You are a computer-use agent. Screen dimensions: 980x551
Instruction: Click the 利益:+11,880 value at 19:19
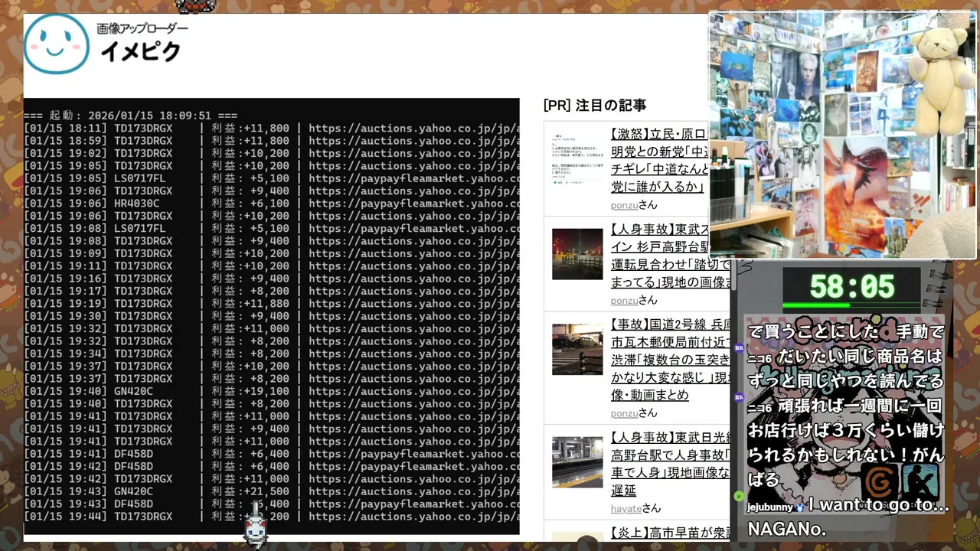coord(250,303)
